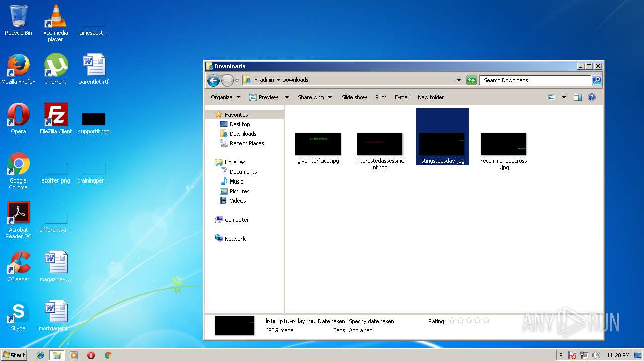Viewport: 644px width, 362px height.
Task: Select Network in navigation pane
Action: point(235,239)
